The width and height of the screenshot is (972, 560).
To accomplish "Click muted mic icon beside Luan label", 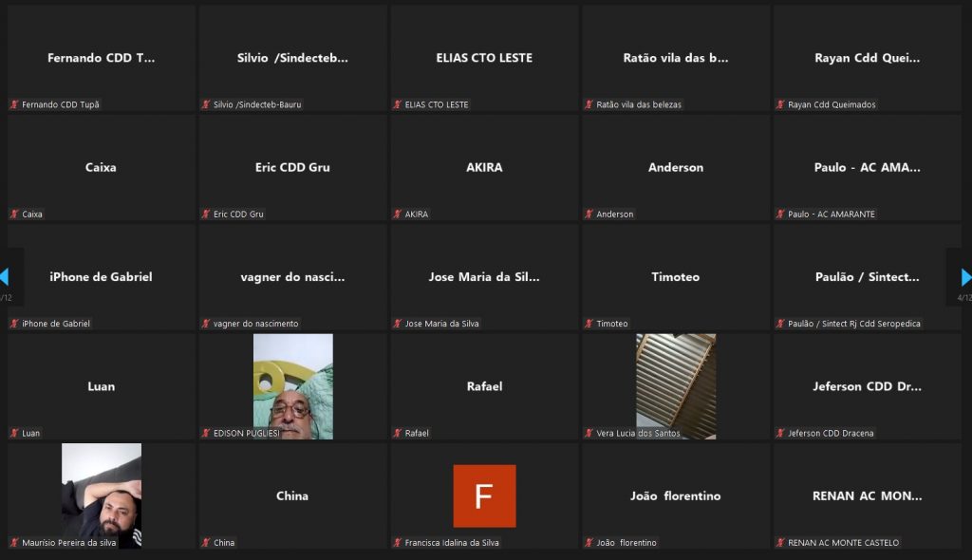I will [x=14, y=433].
